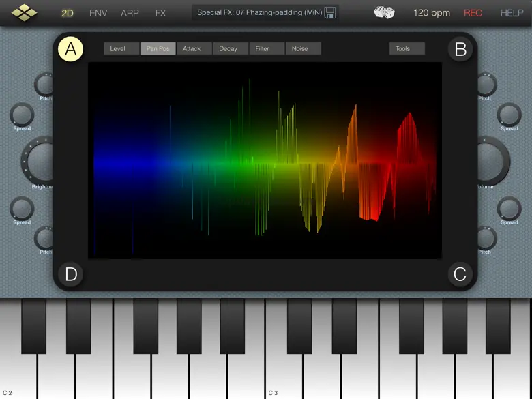Open the Tools menu
532x399 pixels.
point(407,48)
